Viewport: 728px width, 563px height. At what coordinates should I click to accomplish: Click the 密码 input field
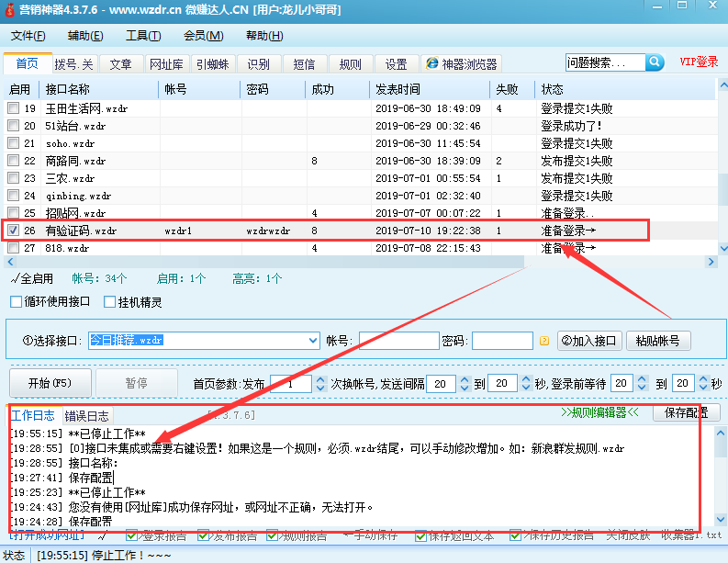[502, 341]
